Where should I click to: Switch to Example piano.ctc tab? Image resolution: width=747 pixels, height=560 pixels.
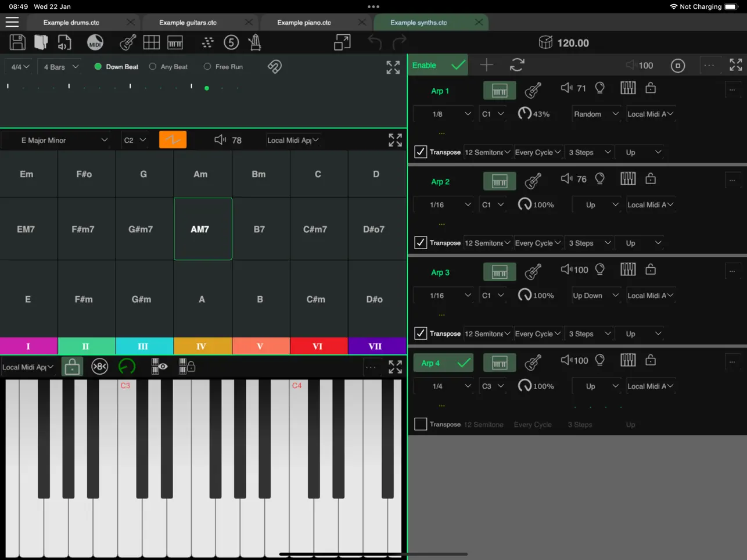[304, 23]
